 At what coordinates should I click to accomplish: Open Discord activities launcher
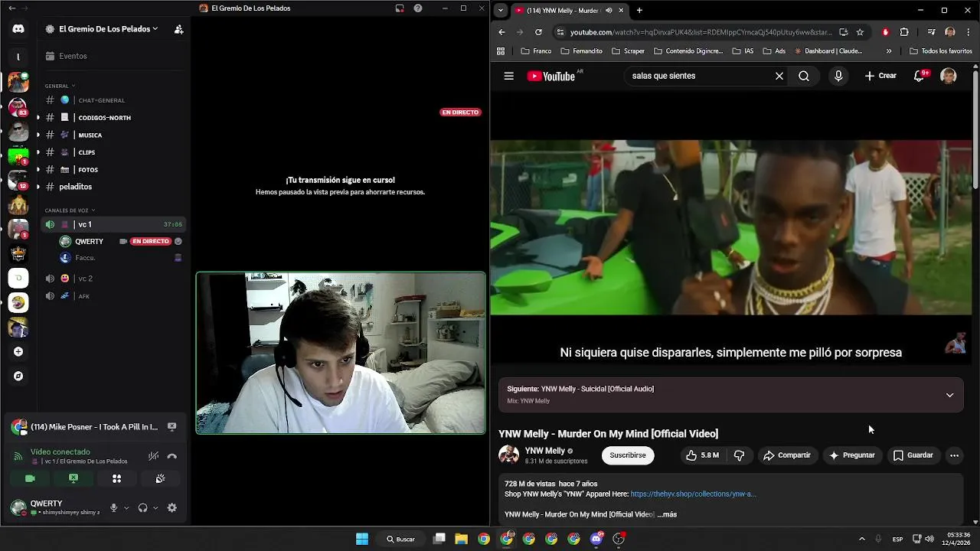coord(117,479)
